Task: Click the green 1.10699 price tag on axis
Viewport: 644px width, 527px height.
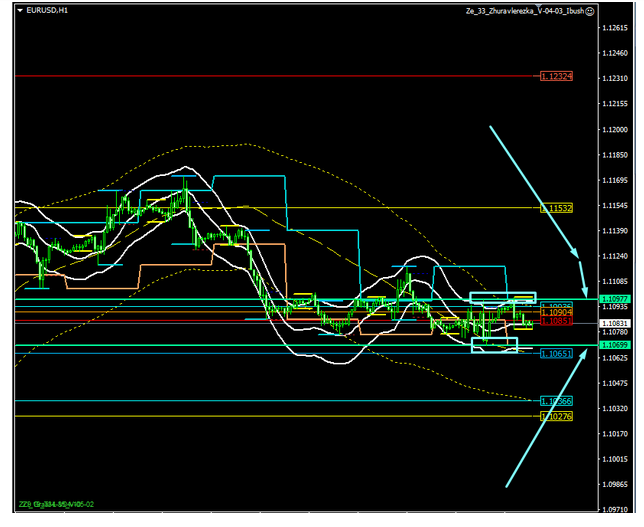Action: [x=615, y=345]
